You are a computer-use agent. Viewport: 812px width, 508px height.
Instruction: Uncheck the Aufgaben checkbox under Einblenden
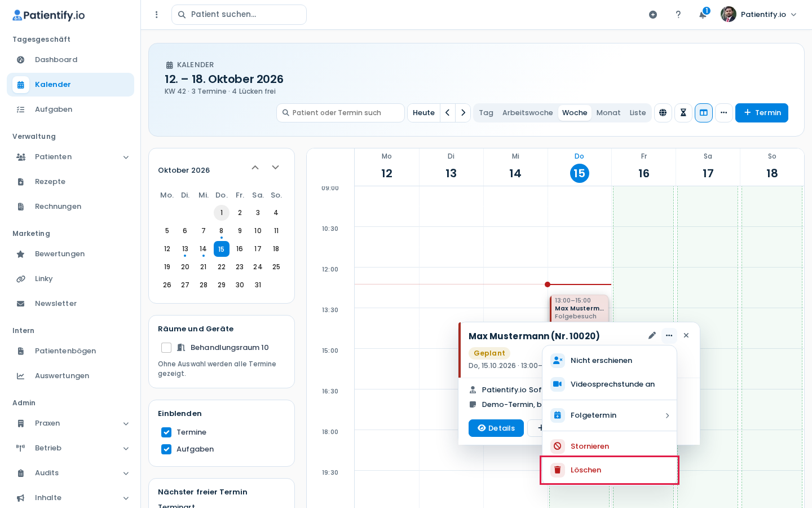[166, 449]
